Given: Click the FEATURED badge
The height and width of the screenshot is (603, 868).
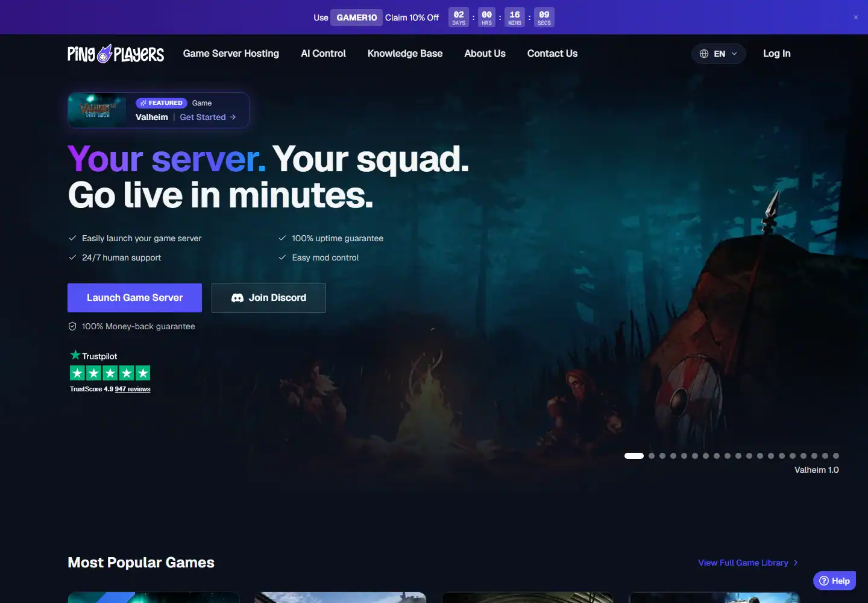Looking at the screenshot, I should 161,103.
